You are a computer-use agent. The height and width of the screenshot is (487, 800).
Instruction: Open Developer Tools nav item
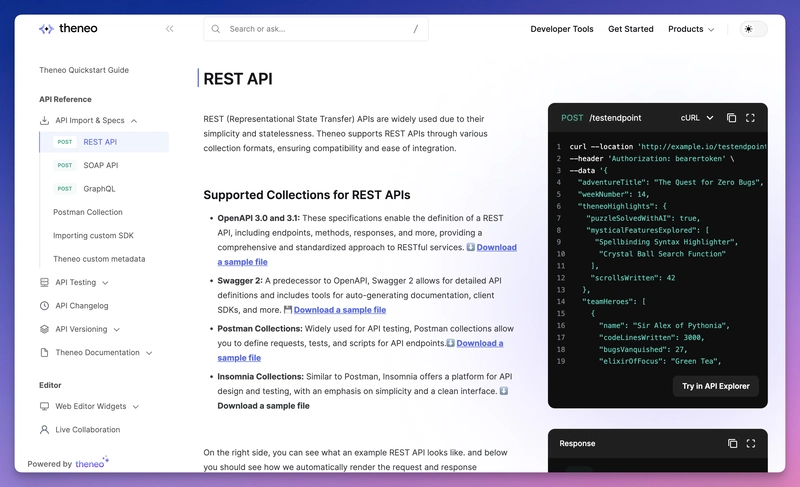tap(562, 29)
